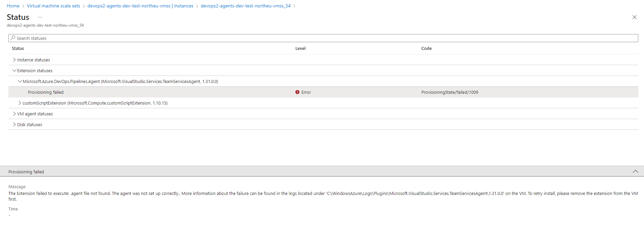
Task: Open the Home breadcrumb link
Action: 13,6
